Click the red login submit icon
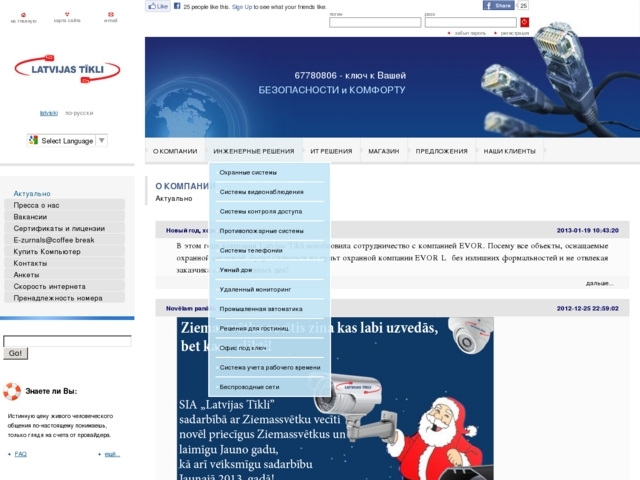 524,22
